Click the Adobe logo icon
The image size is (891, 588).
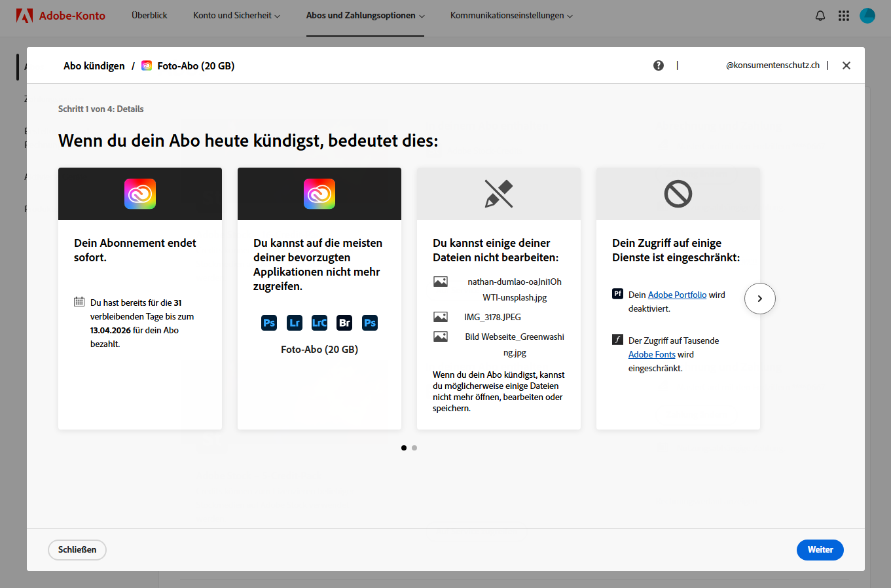coord(24,16)
